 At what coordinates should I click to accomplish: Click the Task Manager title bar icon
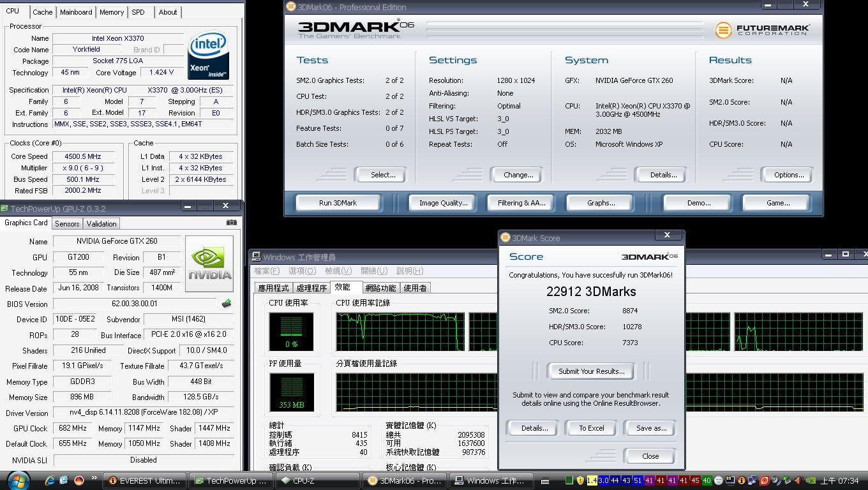(256, 256)
